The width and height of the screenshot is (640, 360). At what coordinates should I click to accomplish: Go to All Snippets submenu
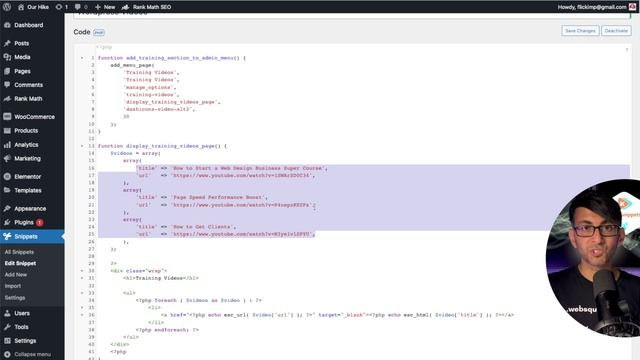(x=19, y=252)
